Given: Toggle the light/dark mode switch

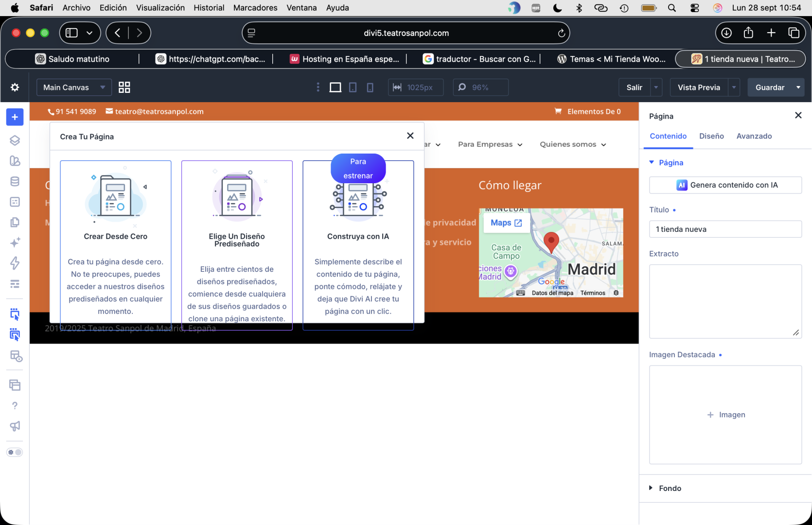Looking at the screenshot, I should tap(15, 453).
